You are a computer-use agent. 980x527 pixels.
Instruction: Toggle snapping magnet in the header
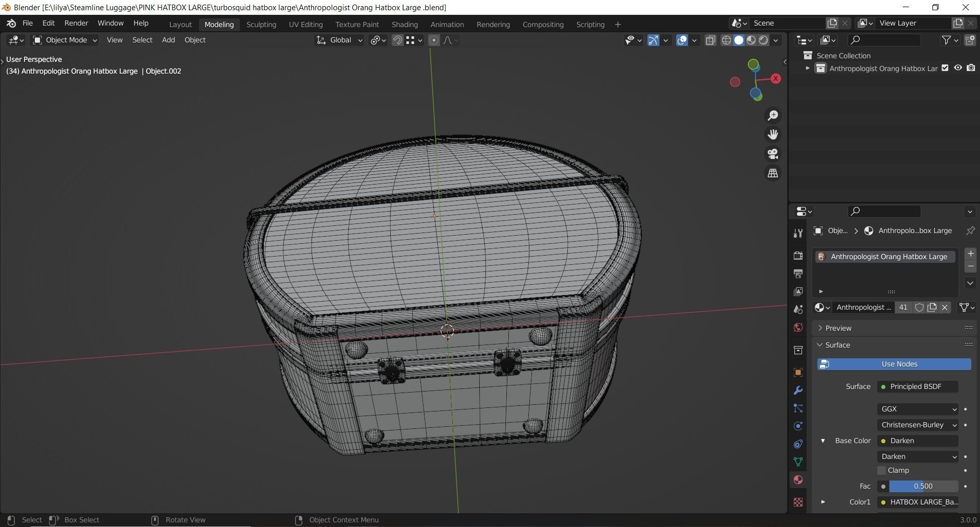pos(397,40)
